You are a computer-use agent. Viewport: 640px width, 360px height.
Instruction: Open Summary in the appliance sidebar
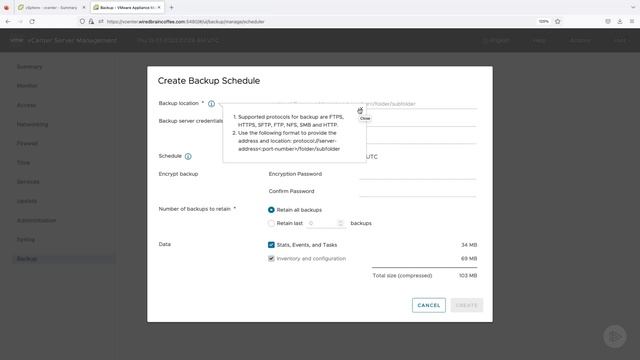point(29,67)
